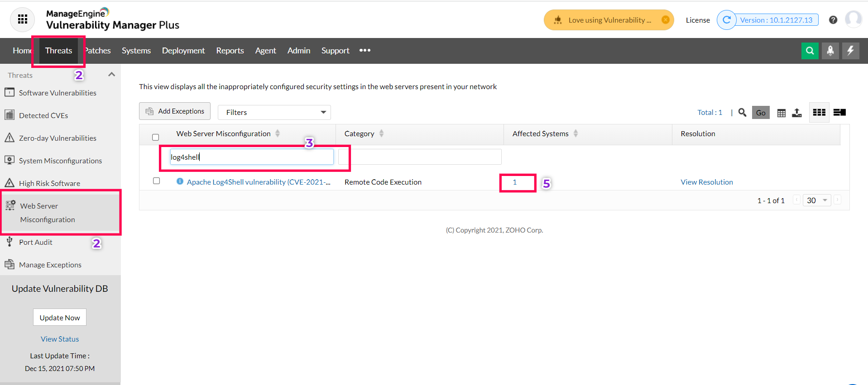The image size is (868, 385).
Task: Collapse the Threats sidebar section
Action: [x=111, y=74]
